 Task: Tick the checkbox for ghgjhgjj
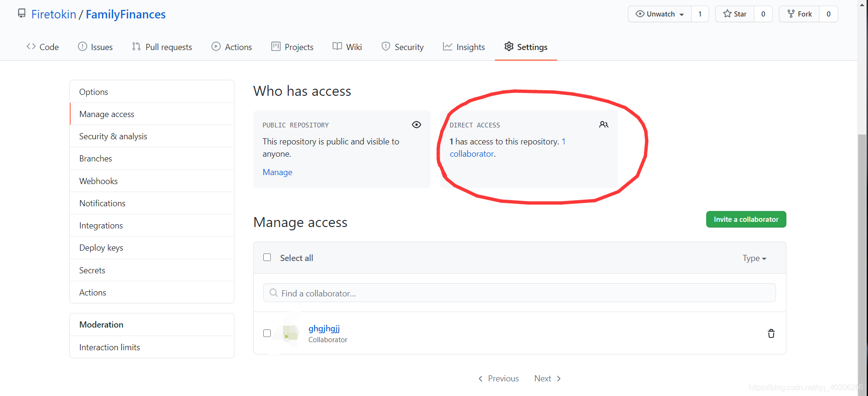[267, 333]
